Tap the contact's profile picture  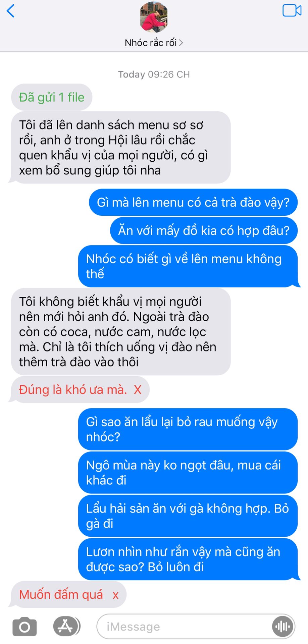(154, 17)
